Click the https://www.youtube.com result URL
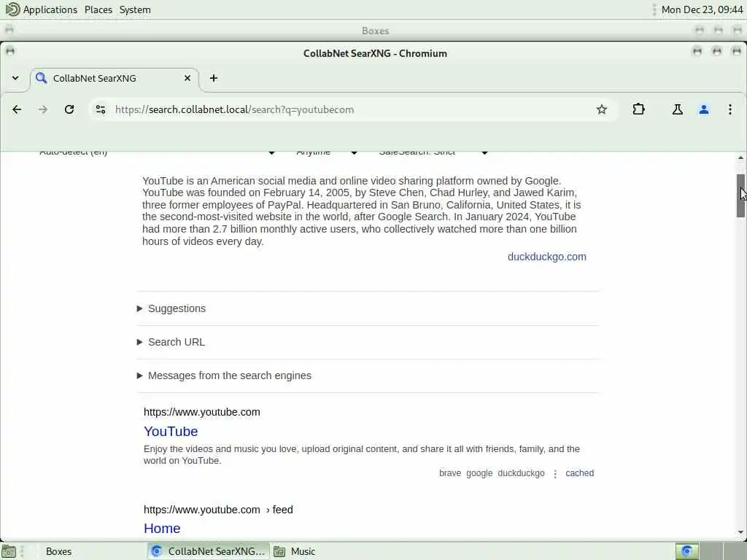This screenshot has width=747, height=560. click(x=202, y=412)
